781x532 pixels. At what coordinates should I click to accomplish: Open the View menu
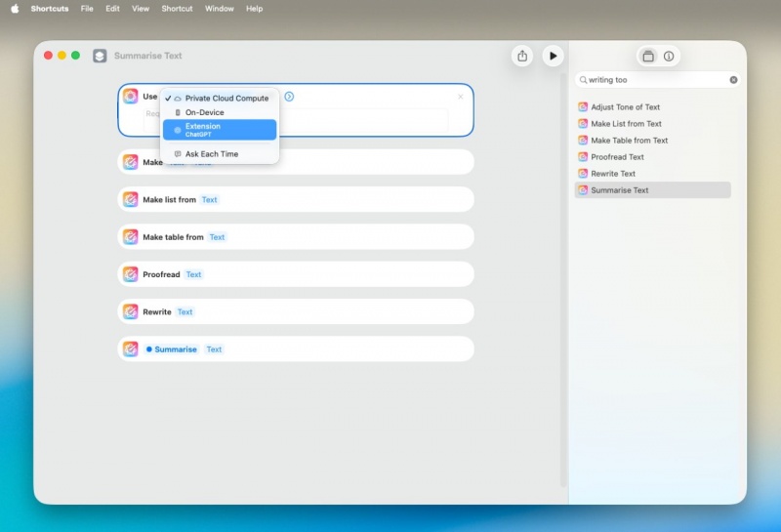[x=141, y=9]
